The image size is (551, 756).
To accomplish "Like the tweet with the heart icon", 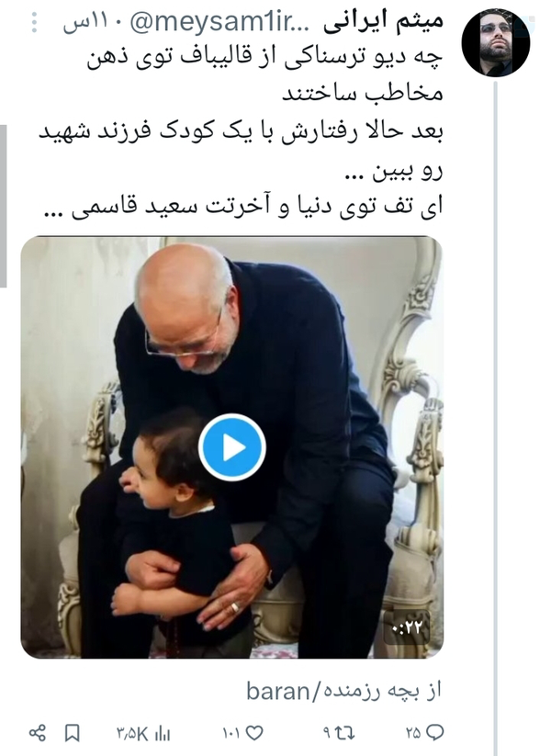I will (254, 733).
